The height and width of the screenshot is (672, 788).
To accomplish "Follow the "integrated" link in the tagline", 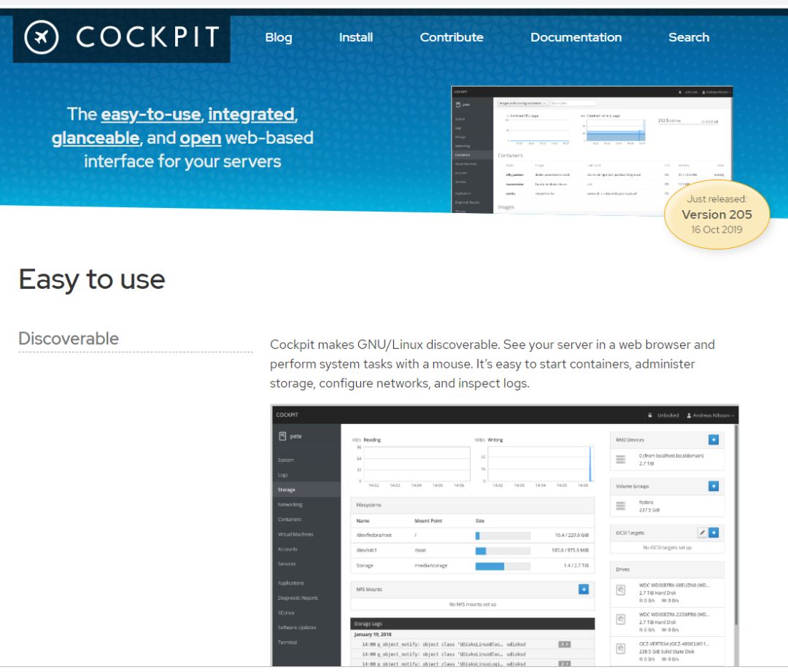I will pos(252,115).
